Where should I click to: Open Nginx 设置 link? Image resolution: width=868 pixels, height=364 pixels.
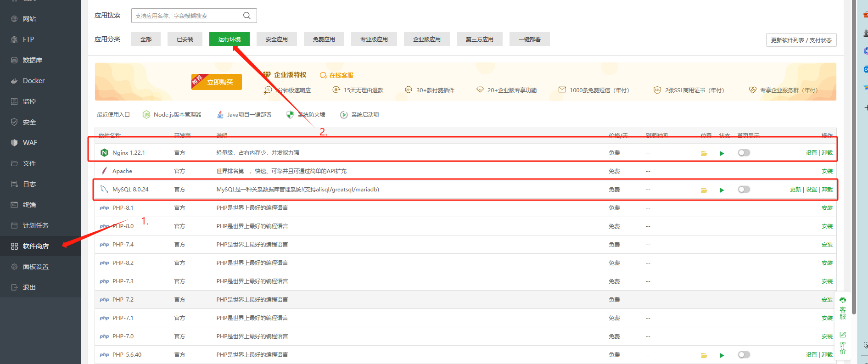812,152
